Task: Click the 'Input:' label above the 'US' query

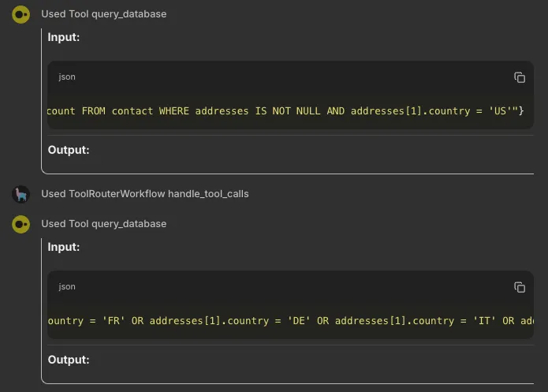Action: [x=64, y=37]
